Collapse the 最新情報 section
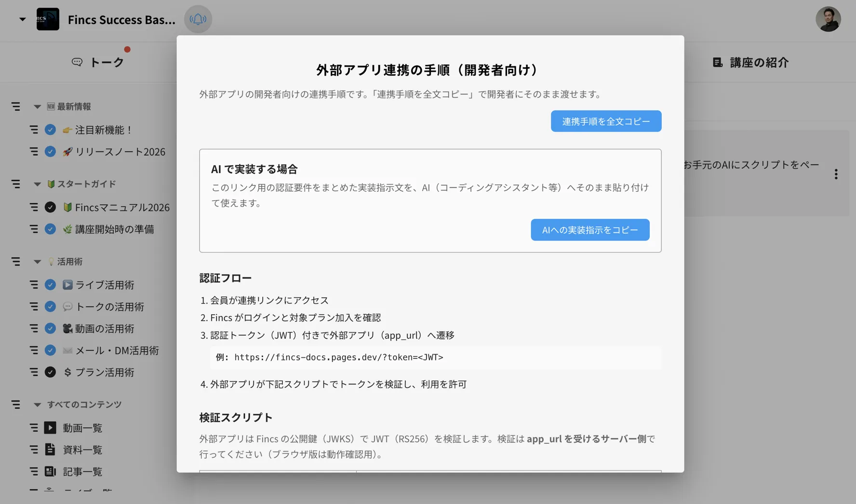The width and height of the screenshot is (856, 504). 37,106
